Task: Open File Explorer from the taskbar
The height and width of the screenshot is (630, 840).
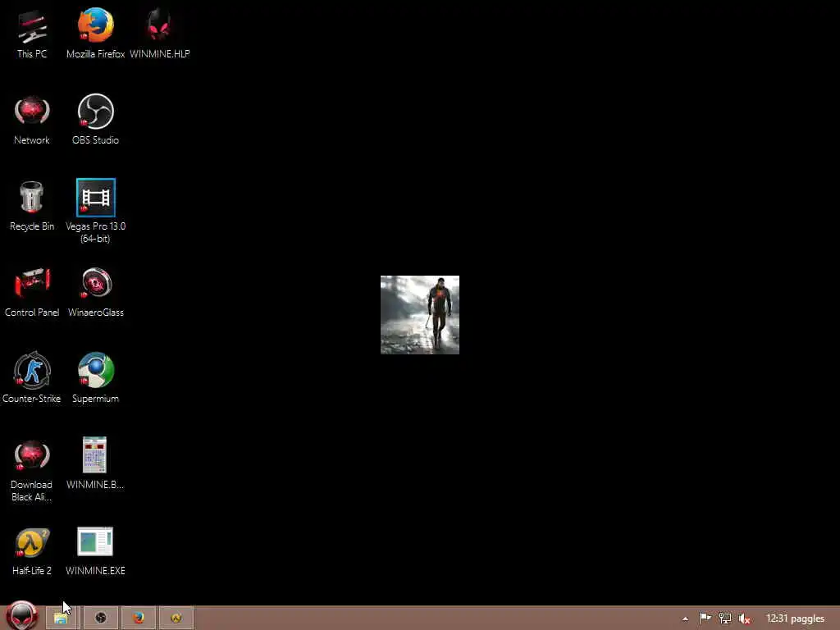Action: point(62,619)
